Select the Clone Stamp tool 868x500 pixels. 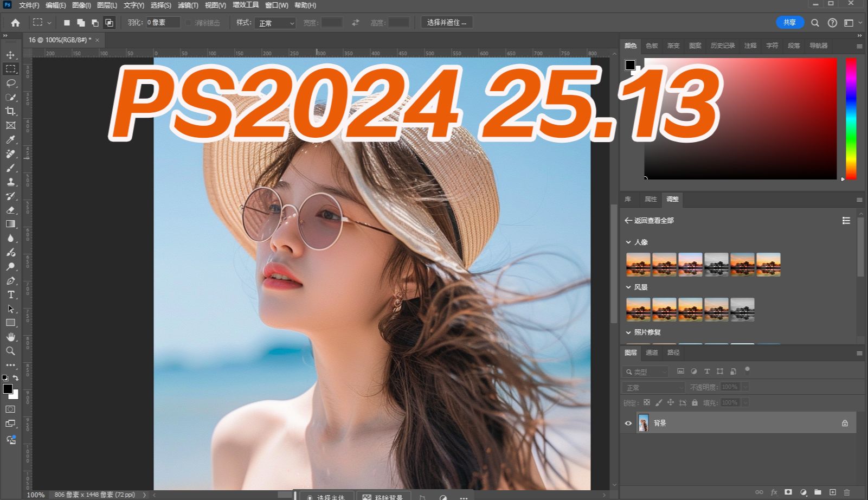point(10,182)
